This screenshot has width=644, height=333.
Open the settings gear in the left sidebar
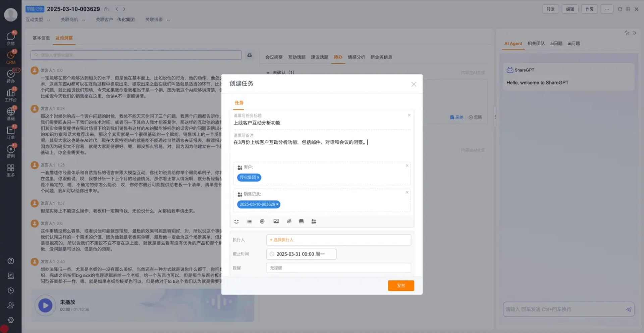point(11,320)
